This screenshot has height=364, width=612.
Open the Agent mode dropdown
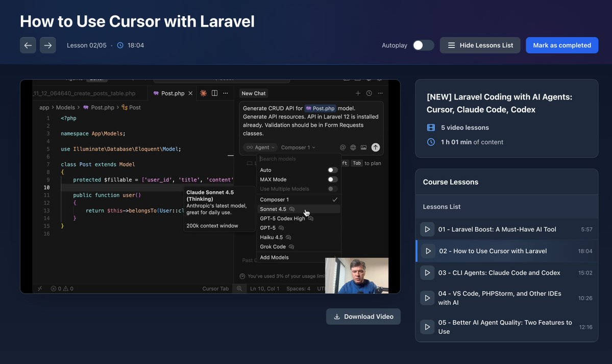tap(260, 147)
